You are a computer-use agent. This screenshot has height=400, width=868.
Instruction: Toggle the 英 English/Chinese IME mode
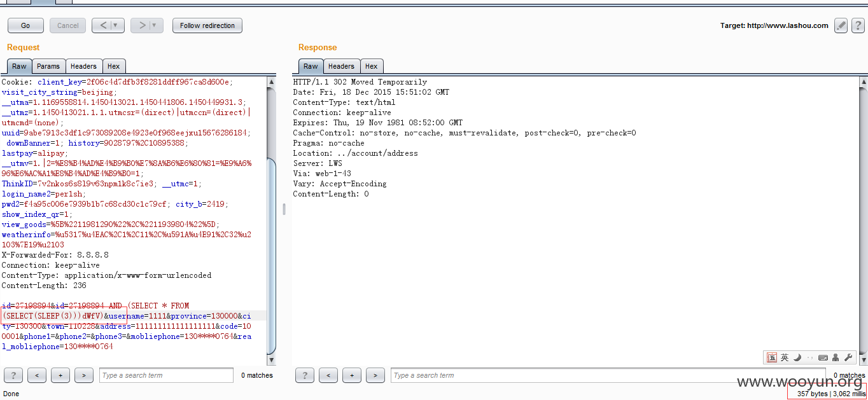coord(785,357)
